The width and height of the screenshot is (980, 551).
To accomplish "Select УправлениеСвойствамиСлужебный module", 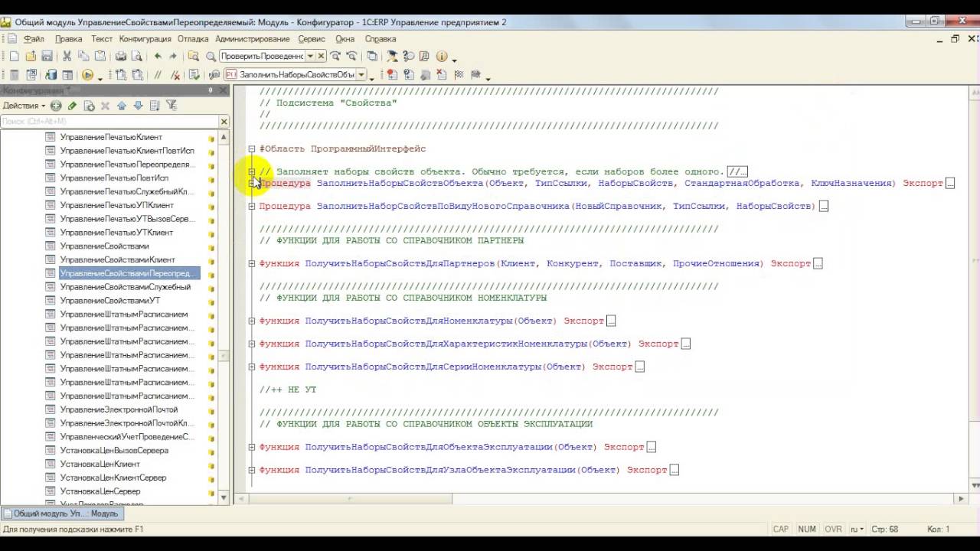I will [x=126, y=287].
